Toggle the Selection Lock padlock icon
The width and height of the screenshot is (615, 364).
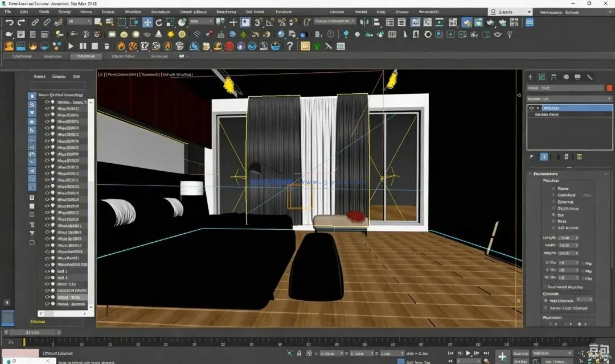tap(299, 353)
